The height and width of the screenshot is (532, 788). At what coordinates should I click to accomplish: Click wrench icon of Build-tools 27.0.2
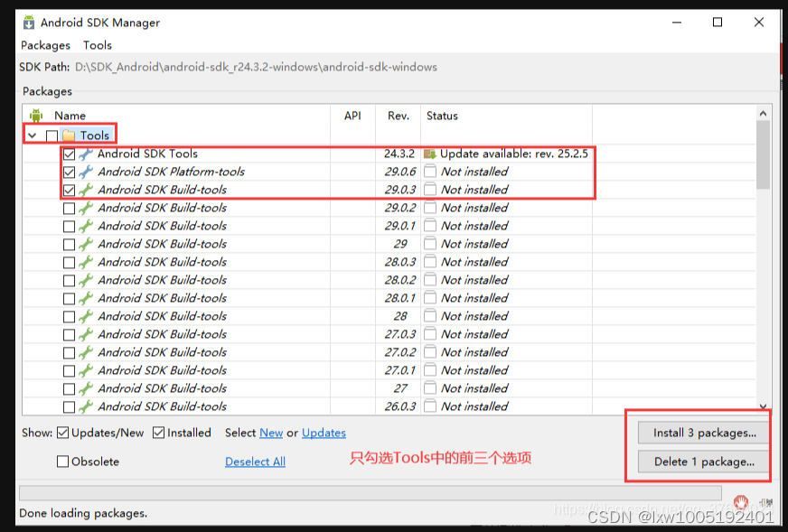click(x=86, y=352)
